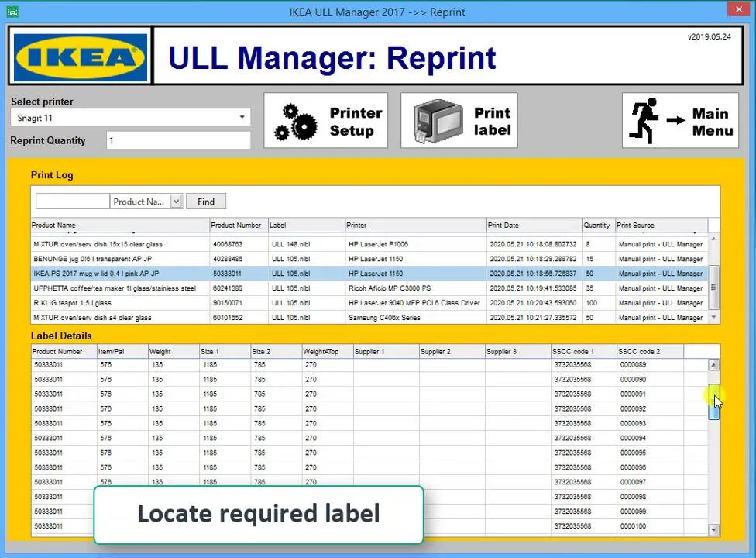This screenshot has width=756, height=558.
Task: Click the label row with SSCC code 0000097
Action: coord(369,482)
